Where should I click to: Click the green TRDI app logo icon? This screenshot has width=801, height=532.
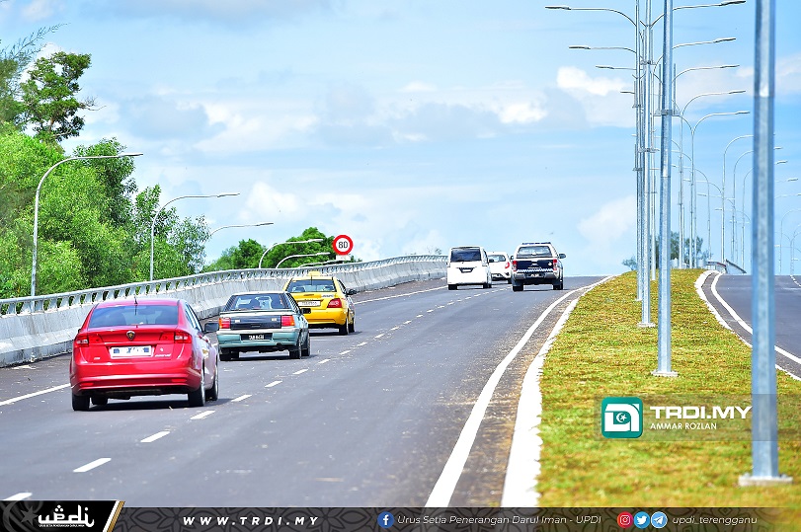click(622, 418)
